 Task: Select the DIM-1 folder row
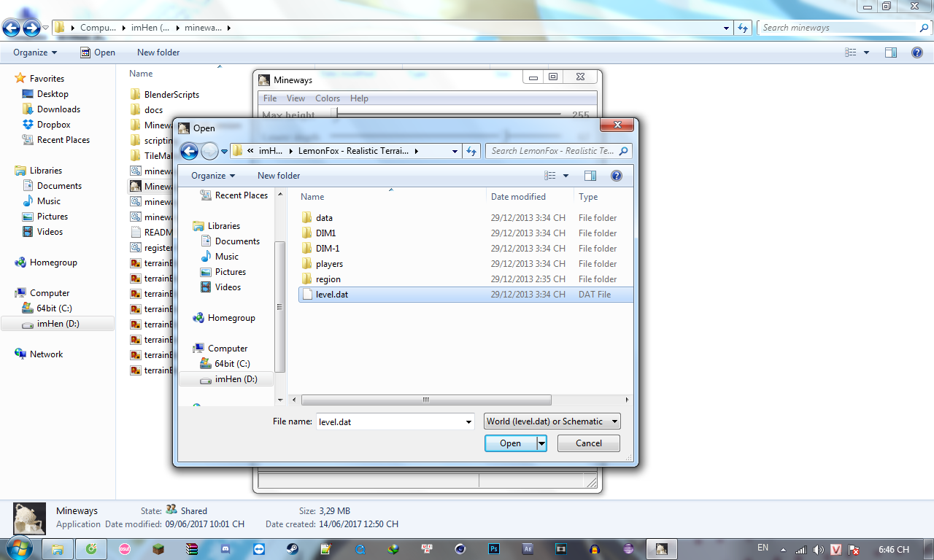point(466,249)
